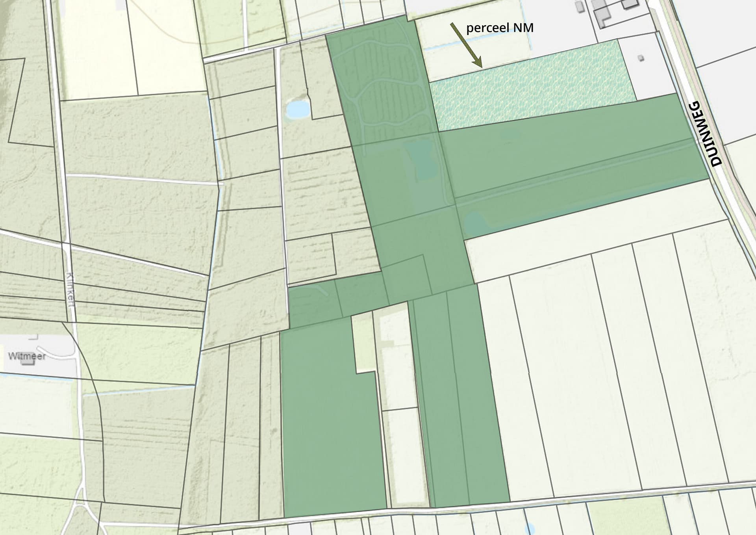This screenshot has height=535, width=756.
Task: Click the Klinkert road name label
Action: point(71,290)
